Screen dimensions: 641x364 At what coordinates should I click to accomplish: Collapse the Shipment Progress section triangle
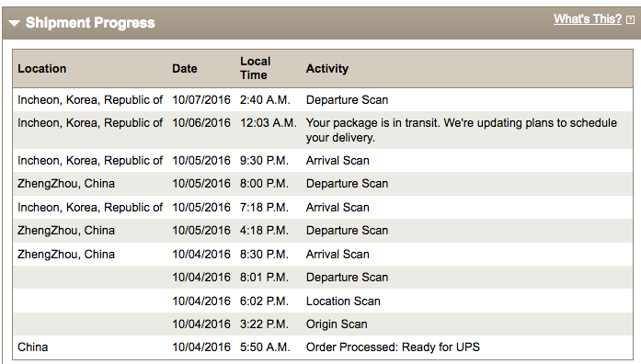(x=14, y=23)
